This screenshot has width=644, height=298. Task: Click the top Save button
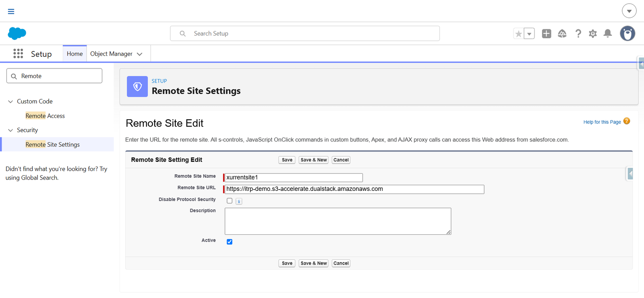coord(287,160)
